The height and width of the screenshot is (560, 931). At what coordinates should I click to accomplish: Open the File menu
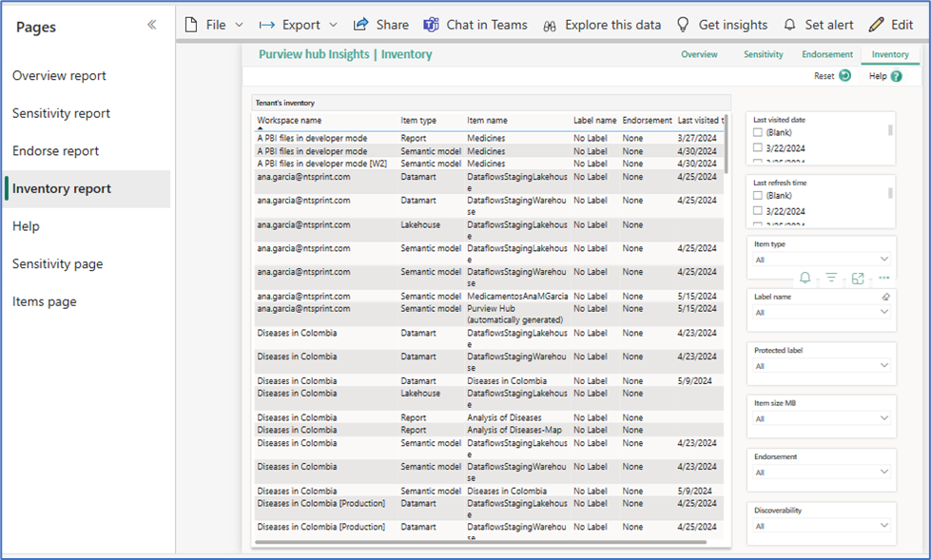(214, 25)
